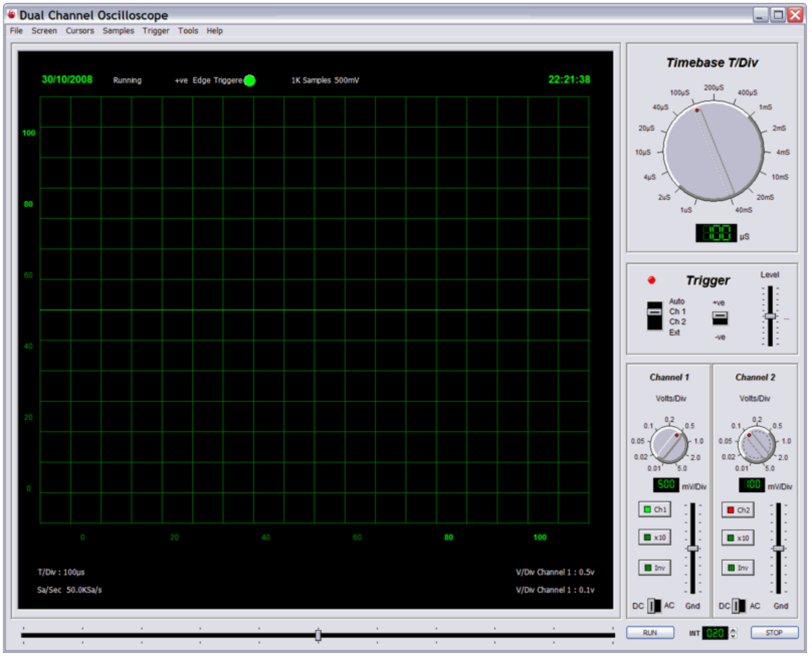Toggle Inv on Channel 1
The width and height of the screenshot is (812, 659).
(x=654, y=567)
